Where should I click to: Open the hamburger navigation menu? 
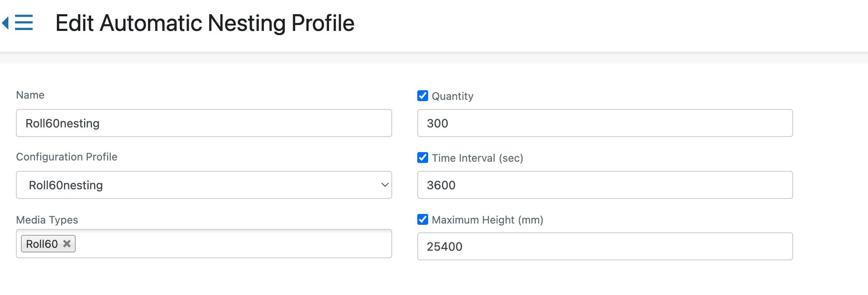tap(24, 23)
